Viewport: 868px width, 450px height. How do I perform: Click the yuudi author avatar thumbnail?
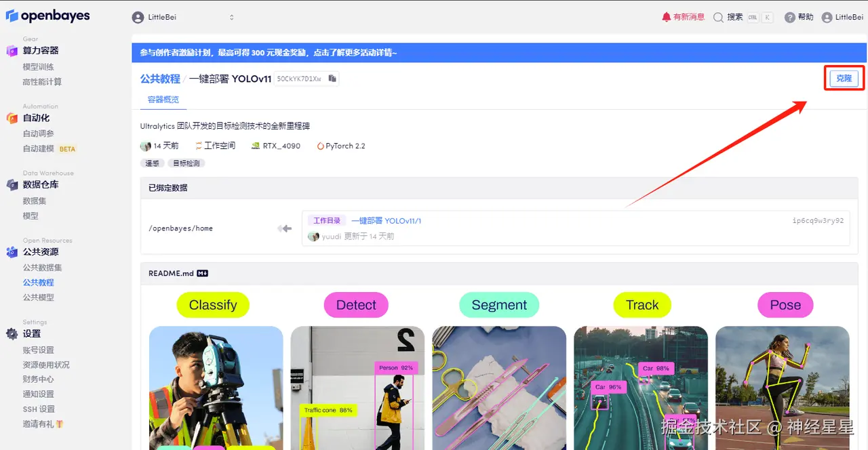pyautogui.click(x=312, y=236)
